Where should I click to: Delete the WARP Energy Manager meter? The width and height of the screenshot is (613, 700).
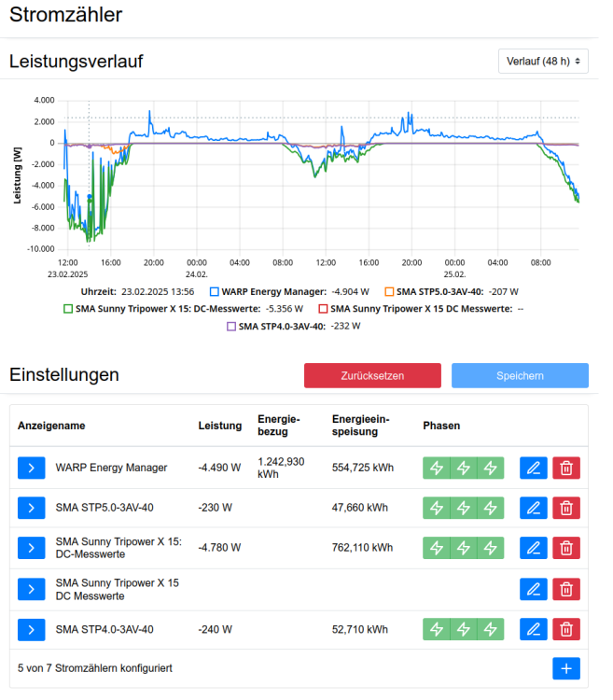(566, 468)
